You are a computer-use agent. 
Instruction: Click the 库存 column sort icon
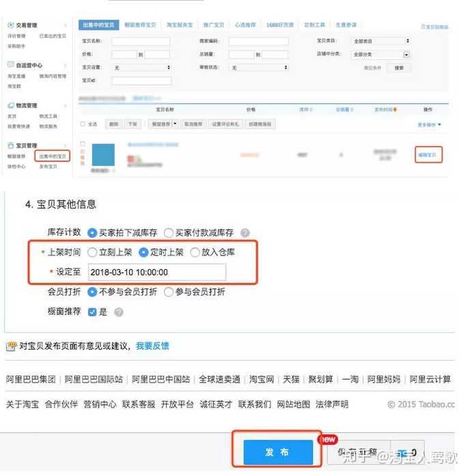(311, 109)
